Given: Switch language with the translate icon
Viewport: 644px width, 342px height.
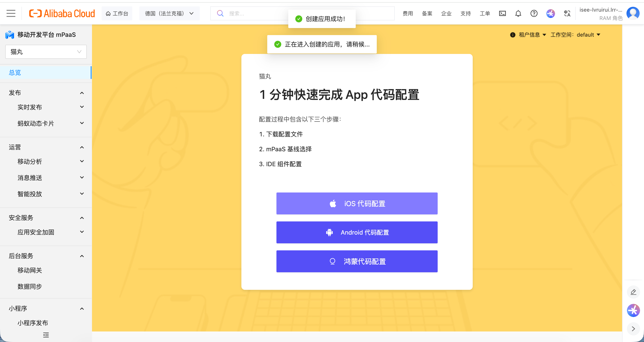Looking at the screenshot, I should coord(567,13).
